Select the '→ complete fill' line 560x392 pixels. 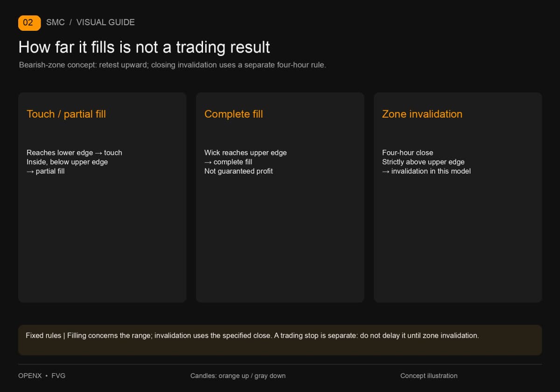228,162
